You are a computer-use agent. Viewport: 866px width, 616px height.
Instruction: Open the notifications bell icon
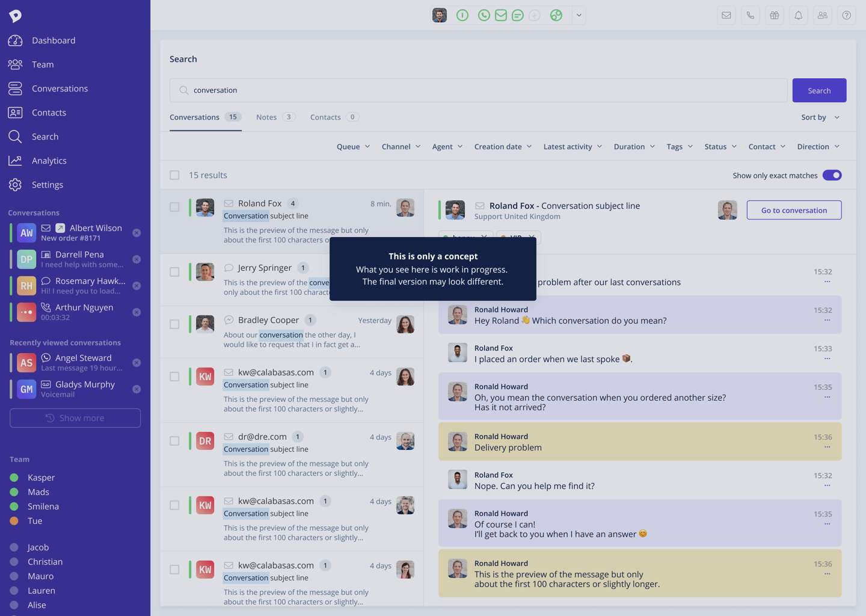point(798,16)
